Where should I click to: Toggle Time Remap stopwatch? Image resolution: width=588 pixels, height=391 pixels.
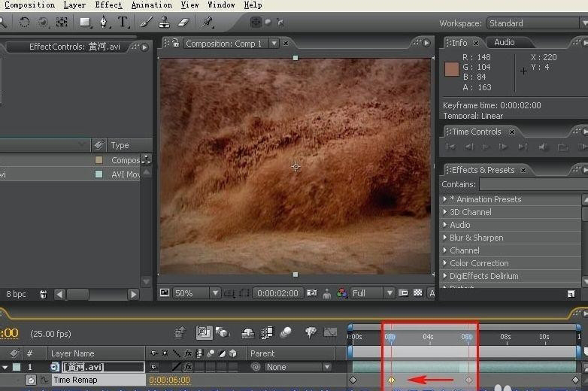[31, 380]
